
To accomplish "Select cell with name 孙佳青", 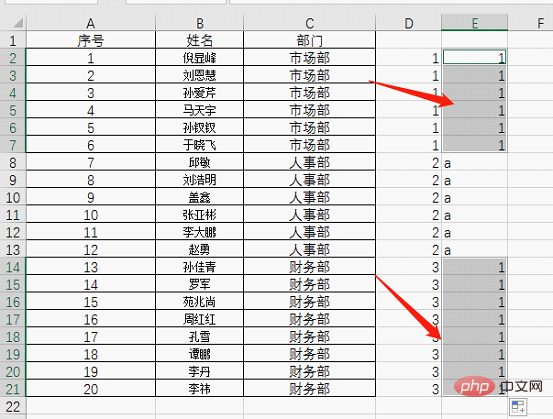I will click(199, 267).
